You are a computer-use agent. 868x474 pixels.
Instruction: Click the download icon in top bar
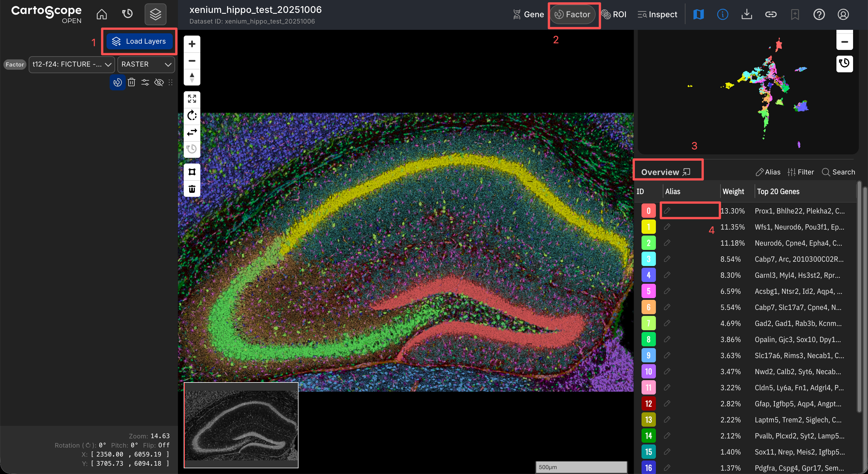(747, 14)
